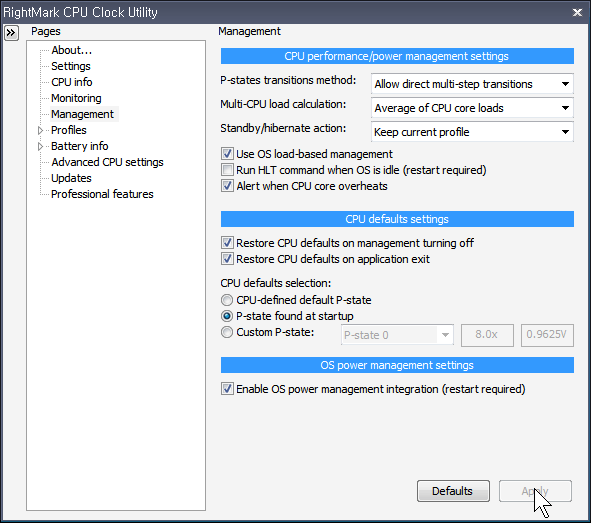Open Multi-CPU load calculation dropdown

(472, 108)
